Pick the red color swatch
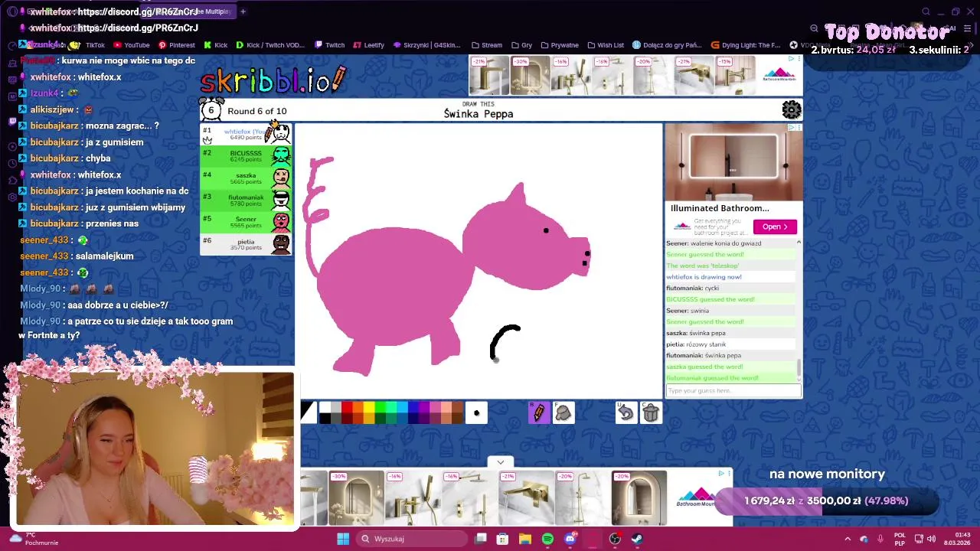 click(x=347, y=408)
